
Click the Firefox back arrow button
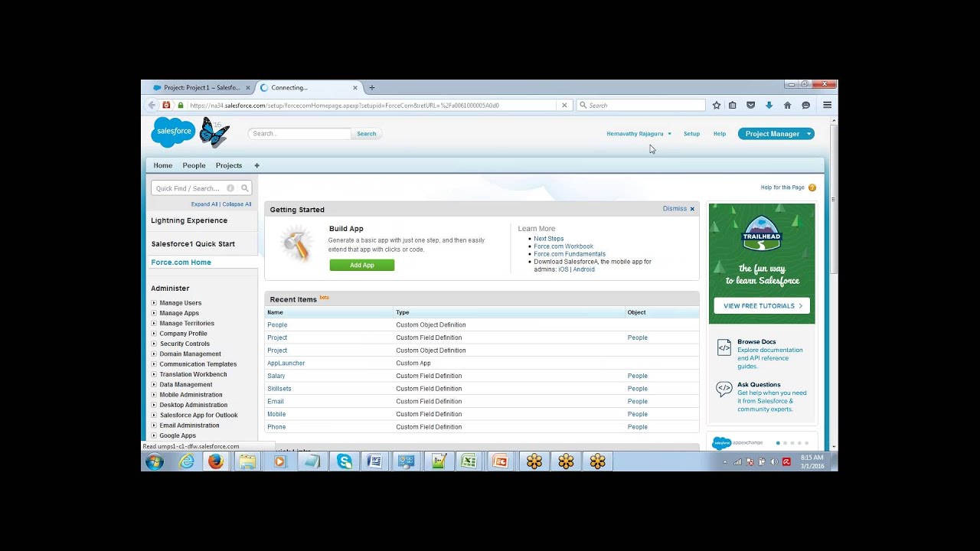click(x=152, y=105)
